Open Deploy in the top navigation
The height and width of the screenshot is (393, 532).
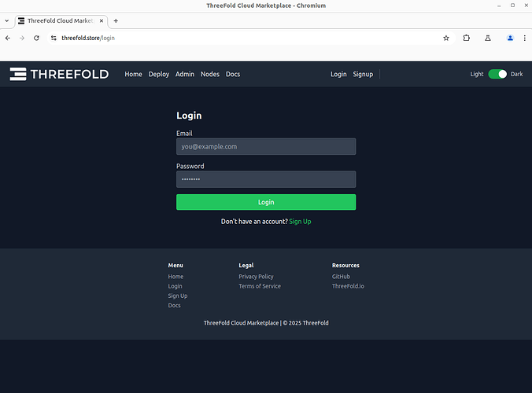(159, 74)
